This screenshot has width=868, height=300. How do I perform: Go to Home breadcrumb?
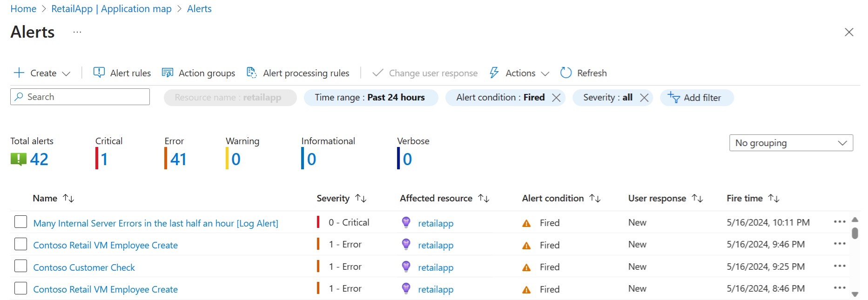[23, 9]
